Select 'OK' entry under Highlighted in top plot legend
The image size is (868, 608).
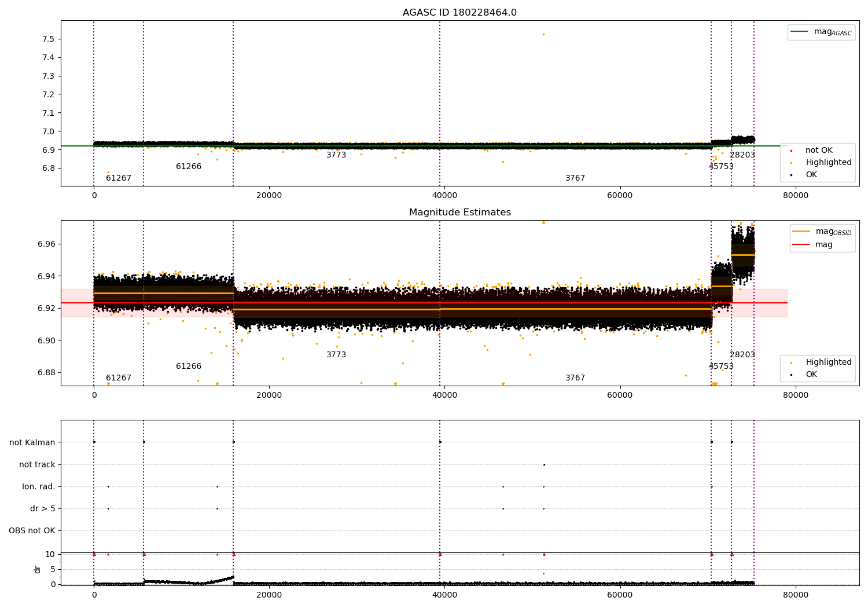coord(811,175)
